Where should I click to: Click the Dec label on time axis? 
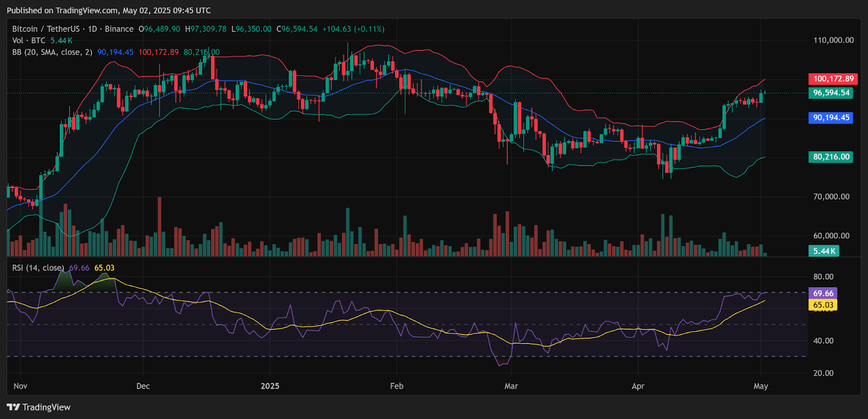(x=143, y=386)
